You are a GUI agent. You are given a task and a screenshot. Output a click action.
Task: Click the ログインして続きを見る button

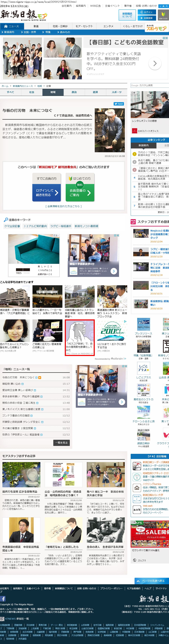pos(47,193)
